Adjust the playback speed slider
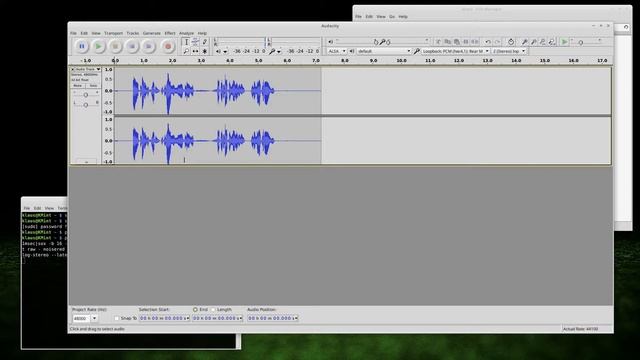This screenshot has height=360, width=640. 586,42
